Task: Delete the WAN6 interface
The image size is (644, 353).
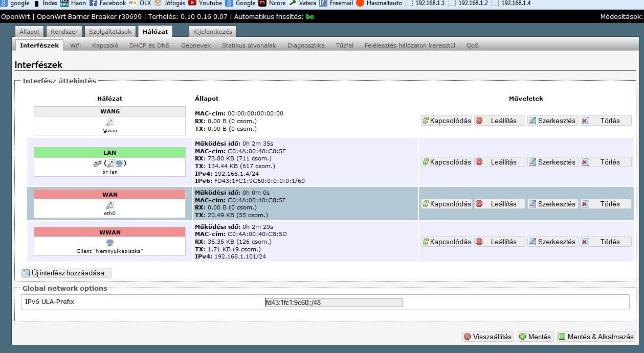Action: 606,121
